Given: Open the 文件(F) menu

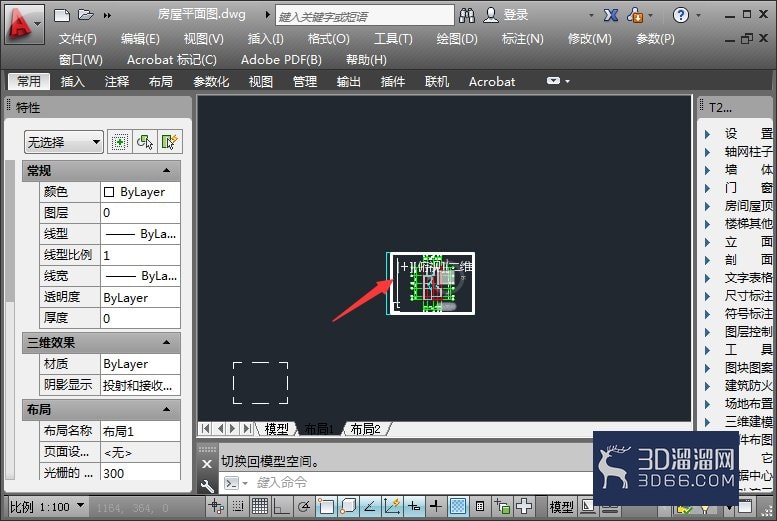Looking at the screenshot, I should pos(78,39).
